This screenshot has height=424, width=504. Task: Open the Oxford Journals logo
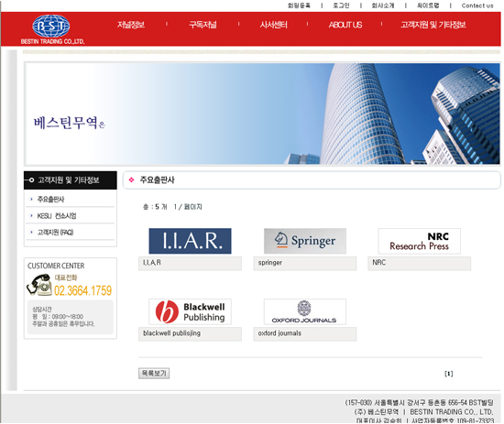[305, 311]
